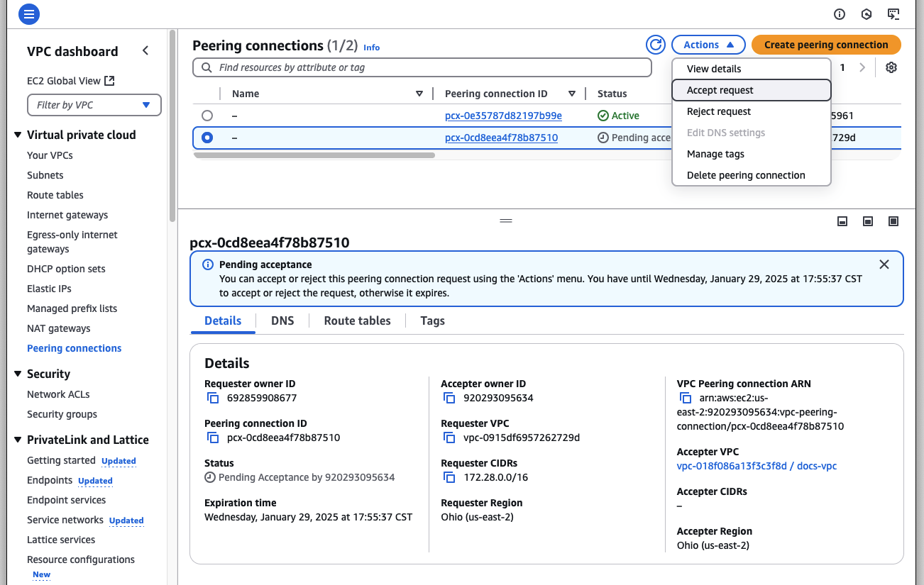This screenshot has height=585, width=924.
Task: Copy the VPC Peering connection ARN
Action: click(686, 398)
